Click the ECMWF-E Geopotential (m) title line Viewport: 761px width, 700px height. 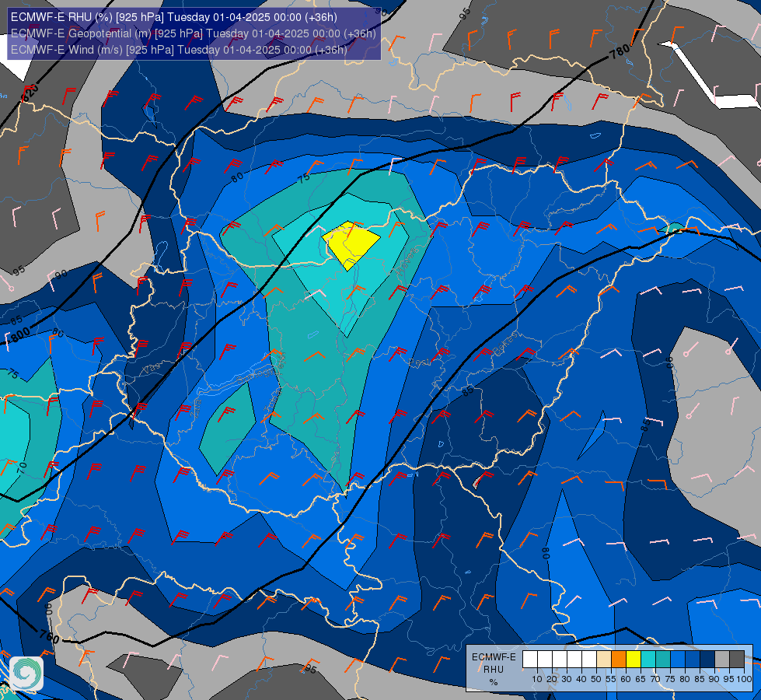(193, 33)
